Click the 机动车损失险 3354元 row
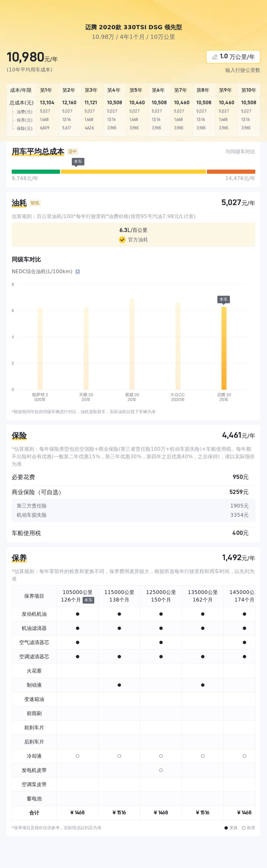Viewport: 267px width, 868px height. [x=133, y=515]
